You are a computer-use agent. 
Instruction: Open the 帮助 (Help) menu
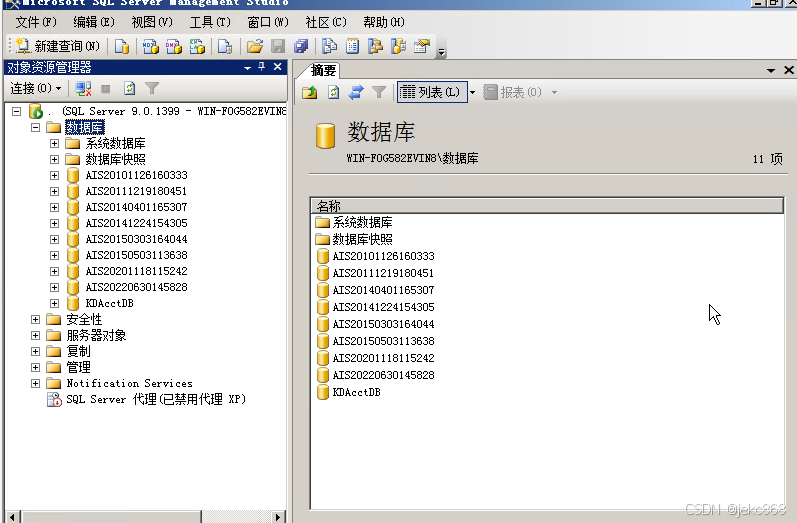(x=384, y=22)
